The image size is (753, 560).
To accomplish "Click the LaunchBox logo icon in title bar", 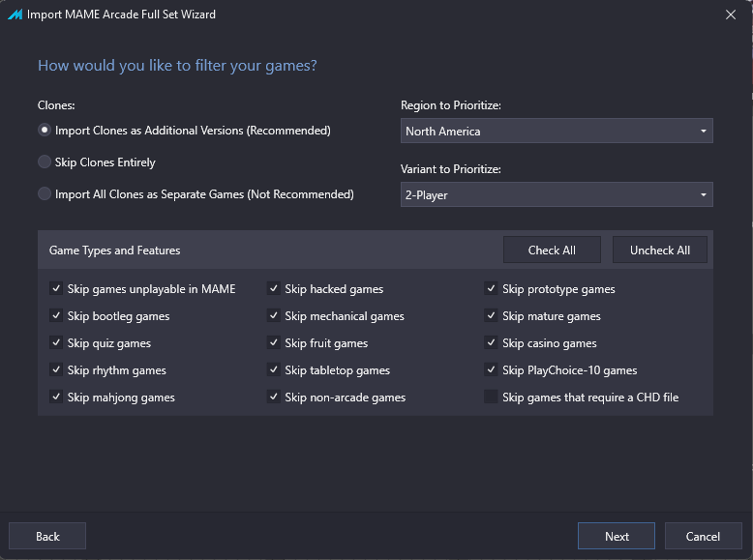I will [x=15, y=15].
